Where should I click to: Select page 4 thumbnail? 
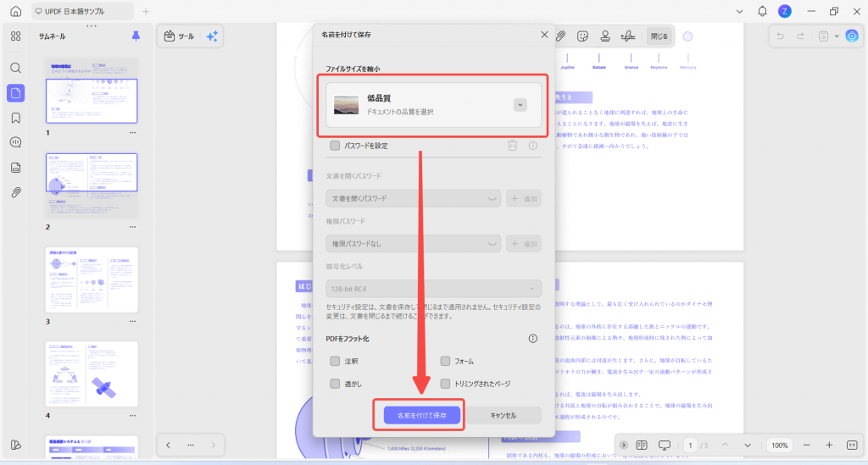[x=92, y=374]
